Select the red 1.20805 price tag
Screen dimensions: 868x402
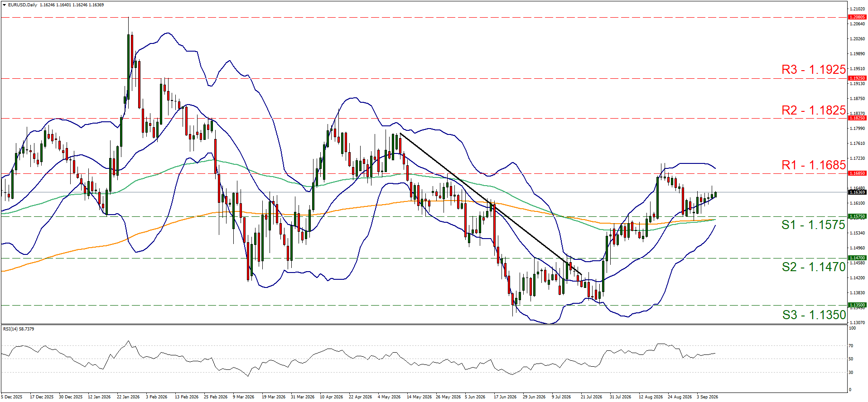point(857,17)
